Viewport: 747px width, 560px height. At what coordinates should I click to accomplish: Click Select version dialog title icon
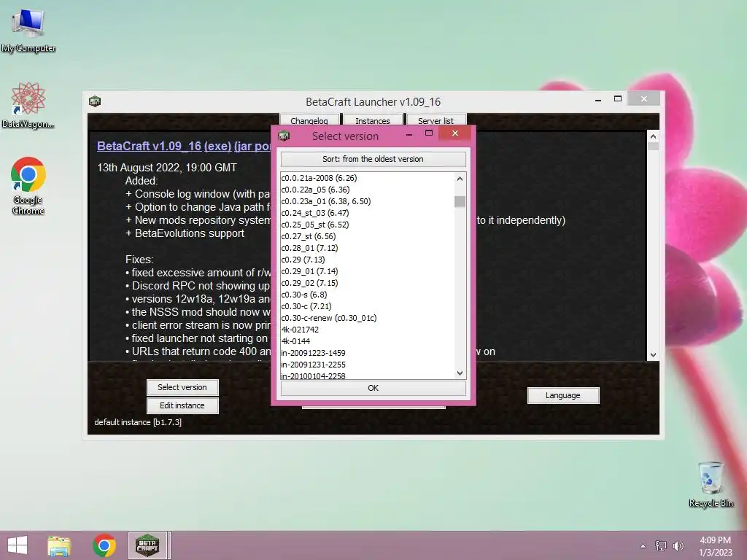[284, 136]
